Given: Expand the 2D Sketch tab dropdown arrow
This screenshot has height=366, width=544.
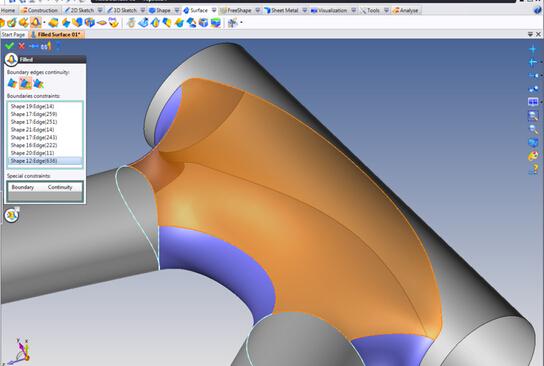Looking at the screenshot, I should (x=100, y=10).
